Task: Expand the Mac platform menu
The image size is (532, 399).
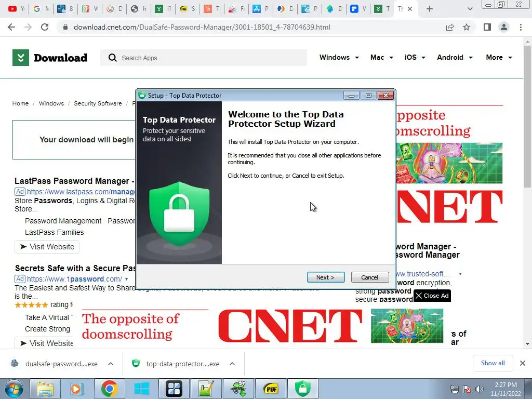Action: (x=382, y=57)
